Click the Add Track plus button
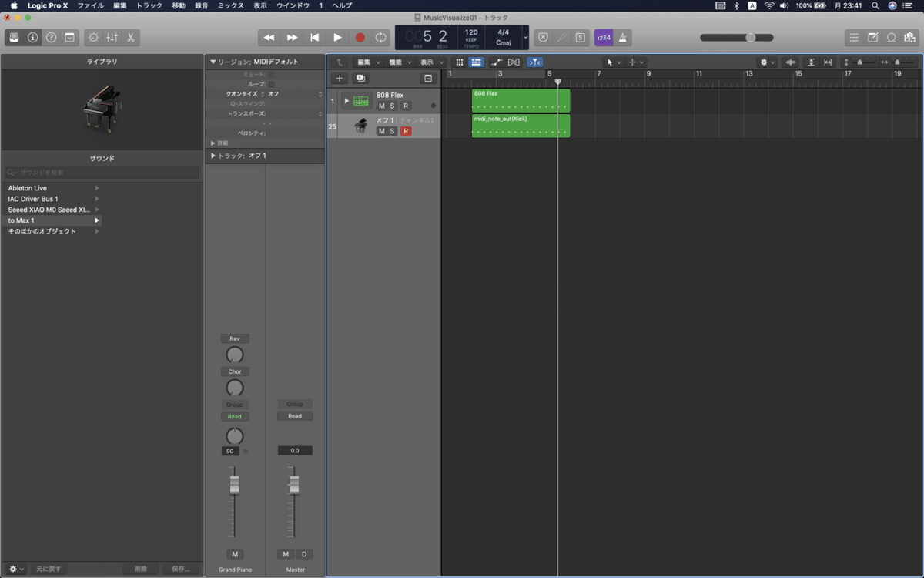The width and height of the screenshot is (924, 578). (x=340, y=78)
